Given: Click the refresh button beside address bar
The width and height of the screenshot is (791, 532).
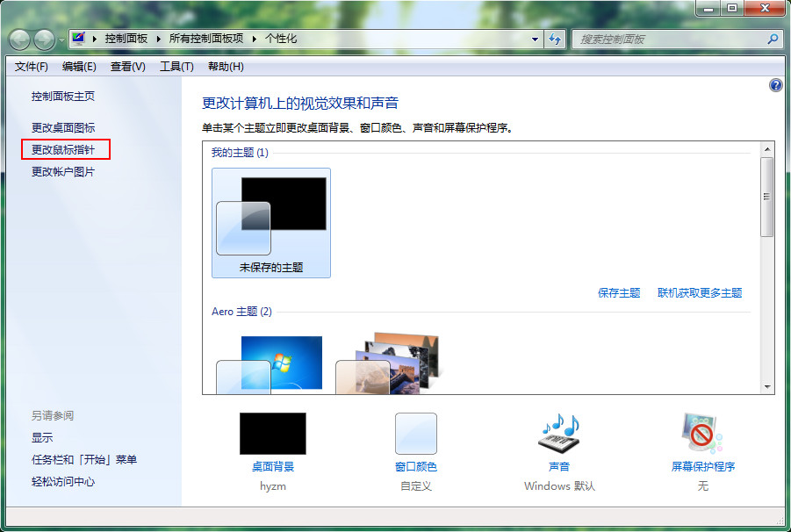Looking at the screenshot, I should (x=555, y=40).
